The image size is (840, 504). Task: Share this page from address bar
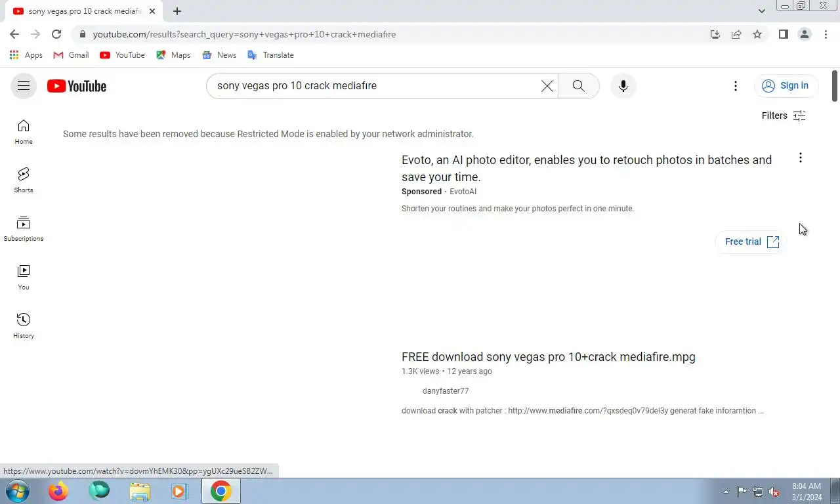[736, 34]
